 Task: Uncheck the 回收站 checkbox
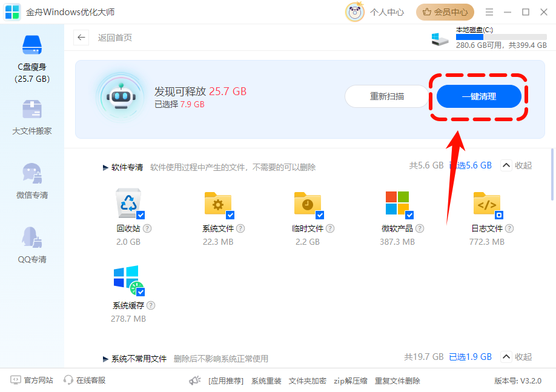click(x=141, y=215)
